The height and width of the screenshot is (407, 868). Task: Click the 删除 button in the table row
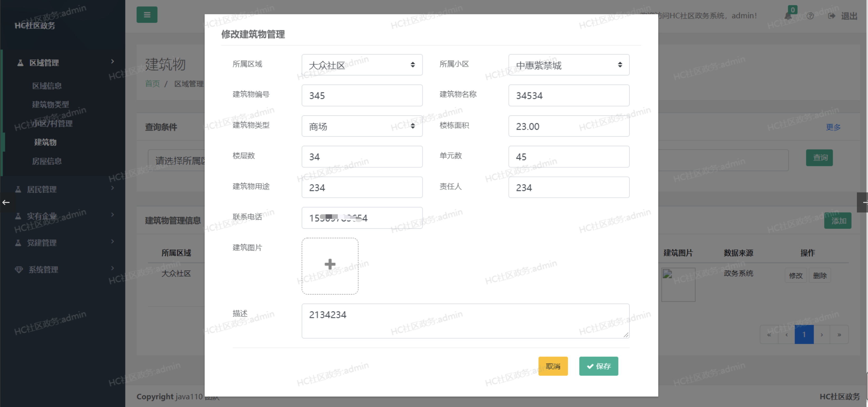(x=819, y=276)
